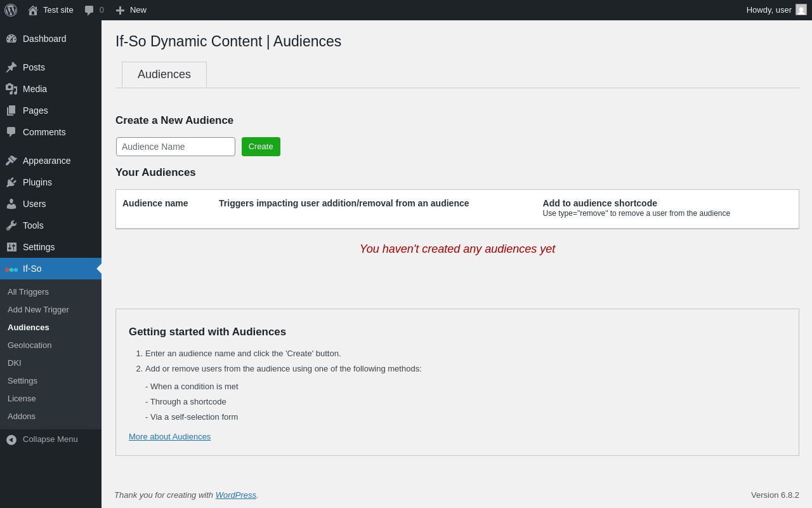Image resolution: width=812 pixels, height=508 pixels.
Task: Open the Addons submenu
Action: [51, 417]
